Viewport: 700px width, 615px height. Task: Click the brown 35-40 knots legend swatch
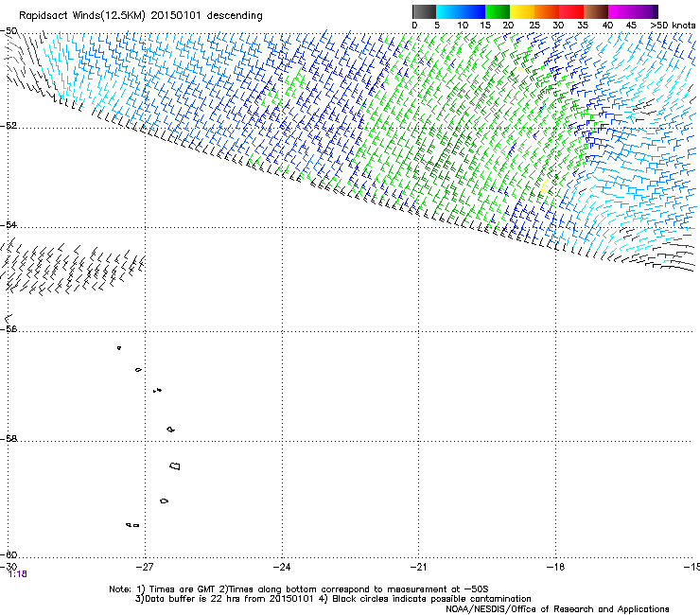pyautogui.click(x=596, y=11)
